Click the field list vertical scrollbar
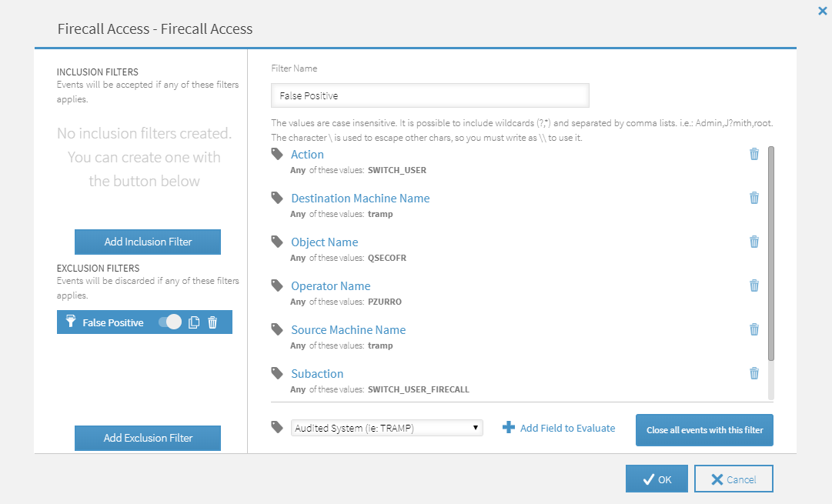832x504 pixels. coord(771,254)
